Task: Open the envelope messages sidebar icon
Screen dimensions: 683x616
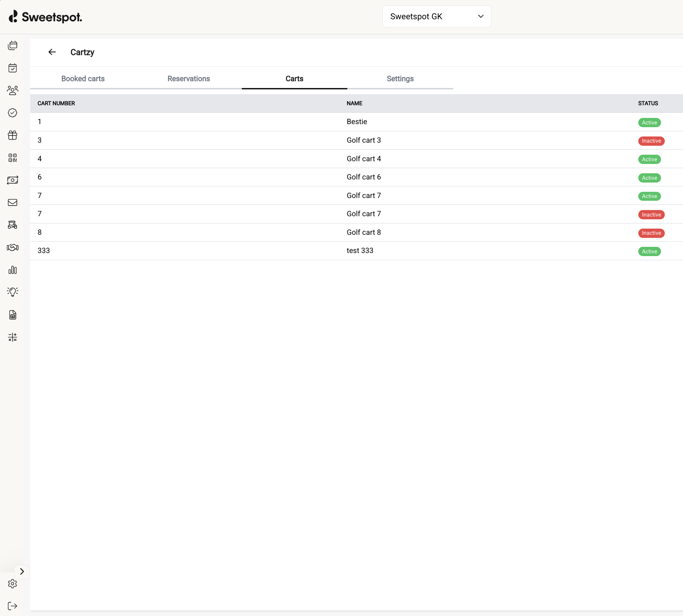Action: [x=12, y=202]
